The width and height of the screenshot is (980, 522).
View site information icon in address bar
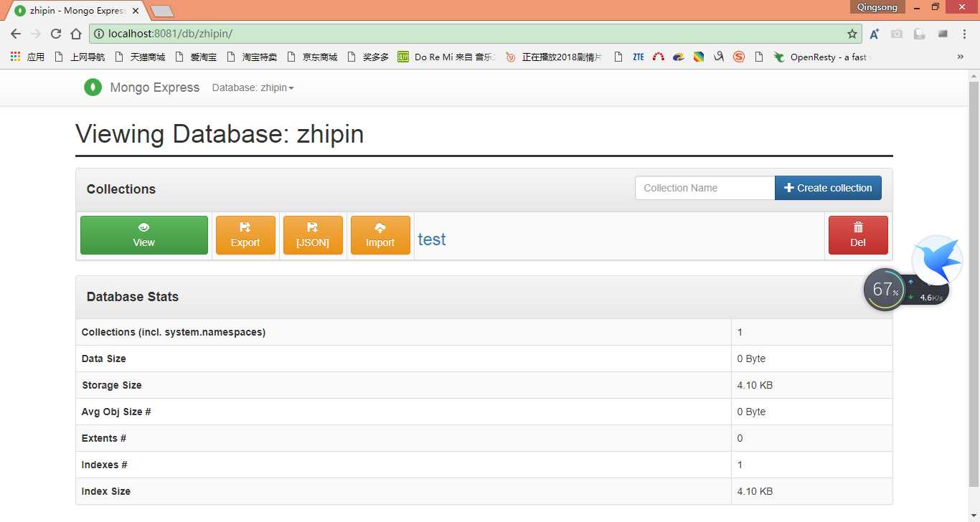tap(99, 34)
